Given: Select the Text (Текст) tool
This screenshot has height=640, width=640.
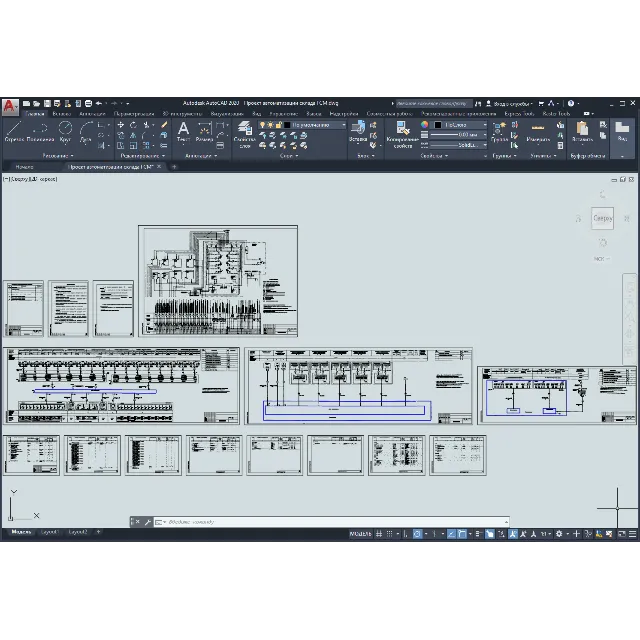Looking at the screenshot, I should tap(183, 131).
